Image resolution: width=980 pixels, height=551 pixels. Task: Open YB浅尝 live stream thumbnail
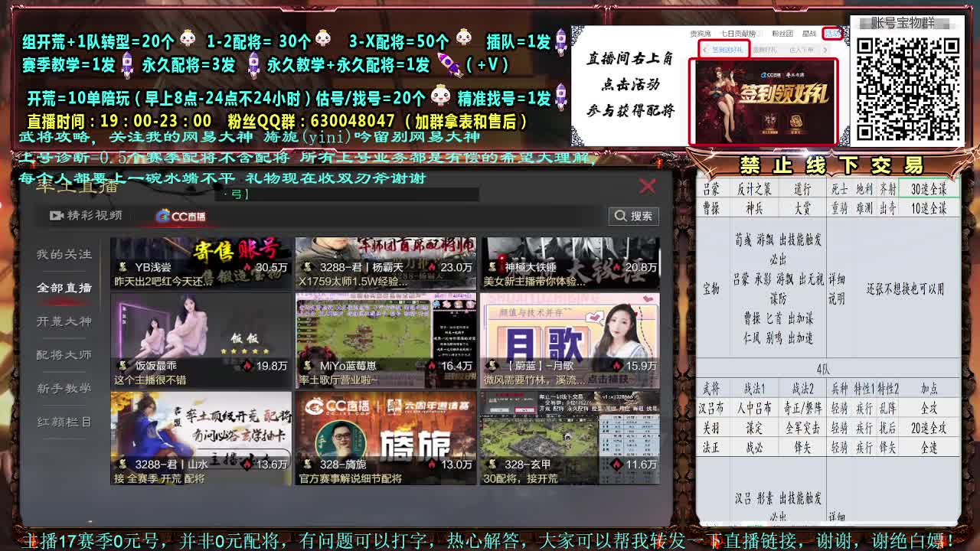201,262
